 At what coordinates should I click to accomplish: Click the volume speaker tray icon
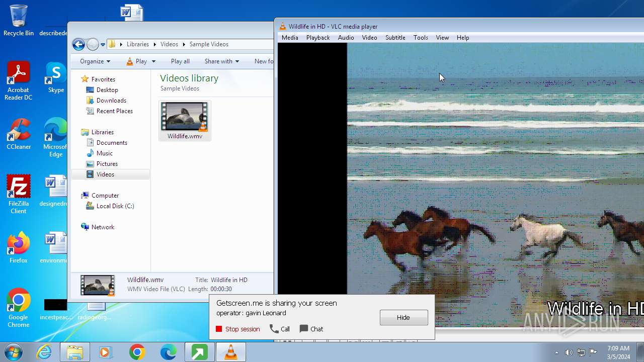pyautogui.click(x=569, y=352)
